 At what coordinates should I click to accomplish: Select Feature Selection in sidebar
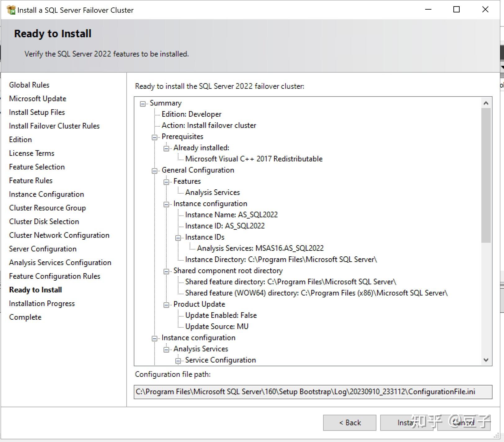(x=37, y=167)
